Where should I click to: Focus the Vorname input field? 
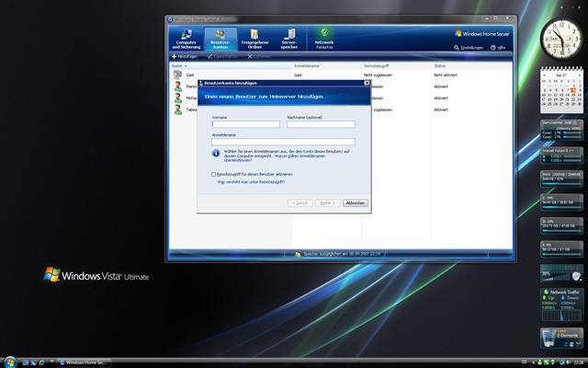click(245, 124)
